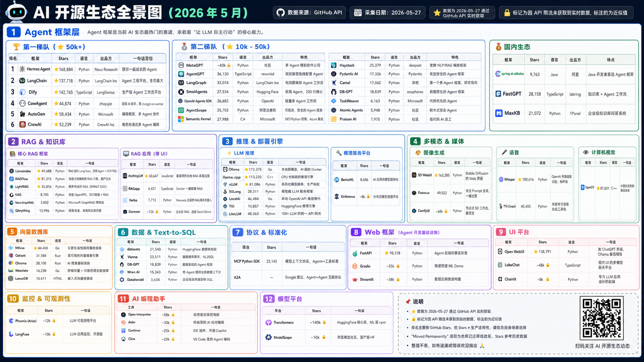Click the AutoGen logo in rank 5 row

click(22, 114)
